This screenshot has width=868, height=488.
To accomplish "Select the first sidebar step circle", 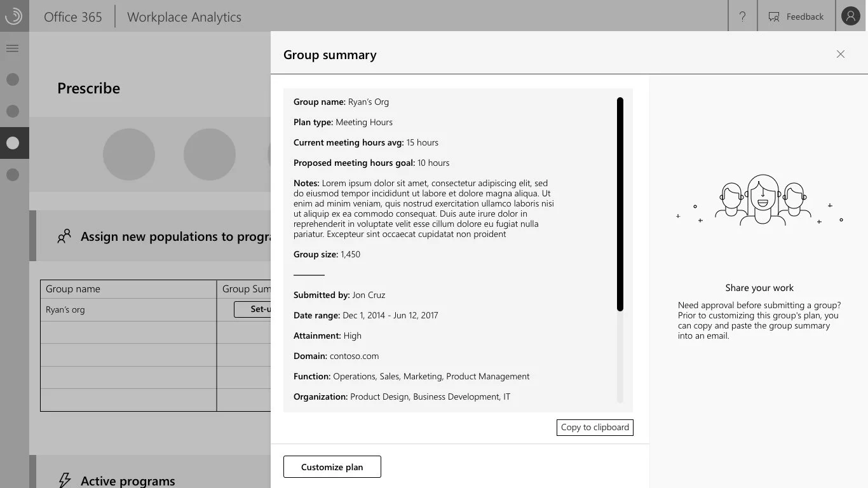I will 13,79.
